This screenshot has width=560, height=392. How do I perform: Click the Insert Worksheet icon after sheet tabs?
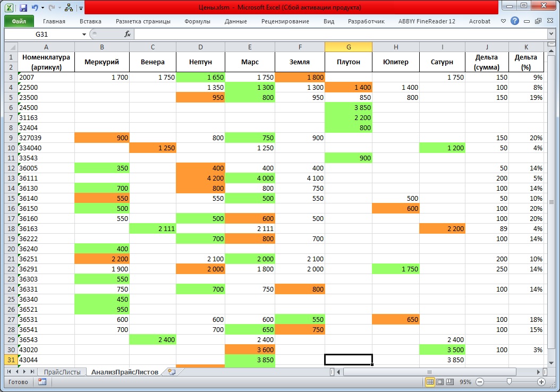pos(172,372)
